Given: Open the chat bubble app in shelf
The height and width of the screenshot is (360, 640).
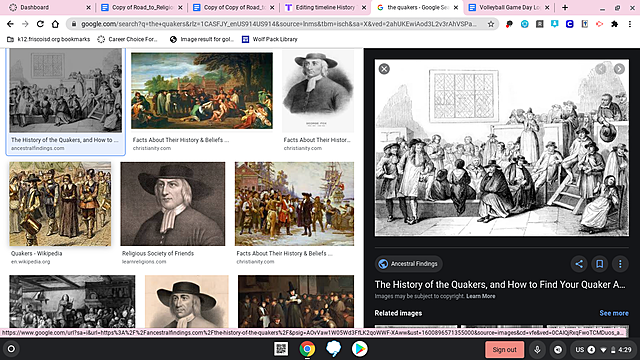Looking at the screenshot, I should click(x=333, y=349).
